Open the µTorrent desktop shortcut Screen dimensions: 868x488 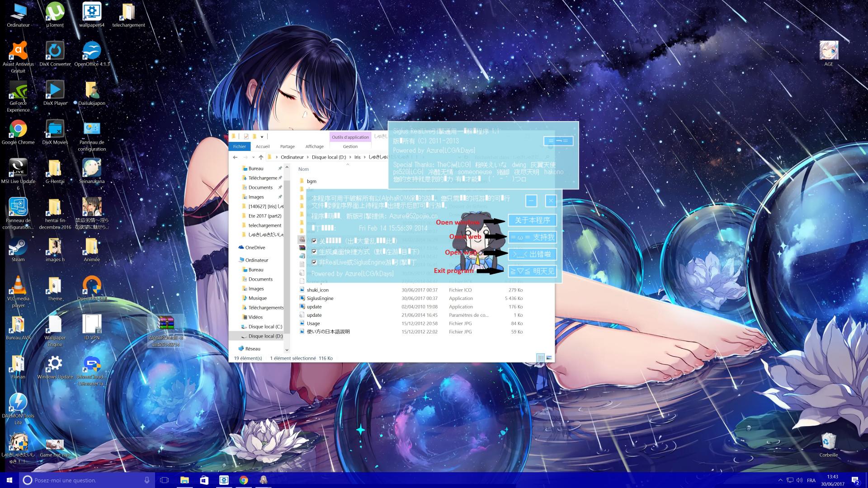coord(55,15)
